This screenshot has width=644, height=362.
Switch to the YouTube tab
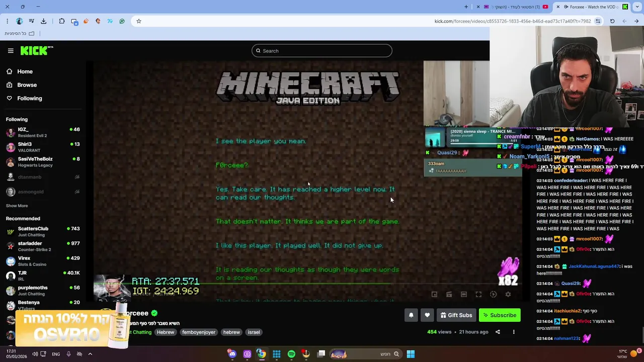(x=513, y=7)
